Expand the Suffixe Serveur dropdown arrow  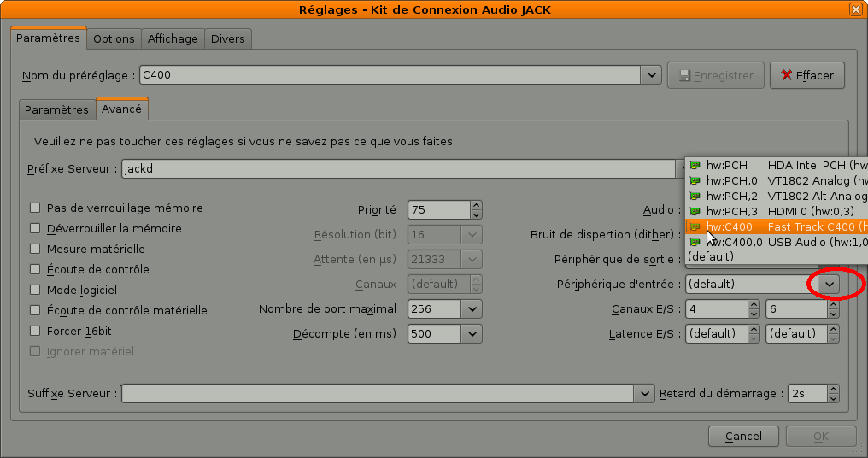tap(644, 394)
